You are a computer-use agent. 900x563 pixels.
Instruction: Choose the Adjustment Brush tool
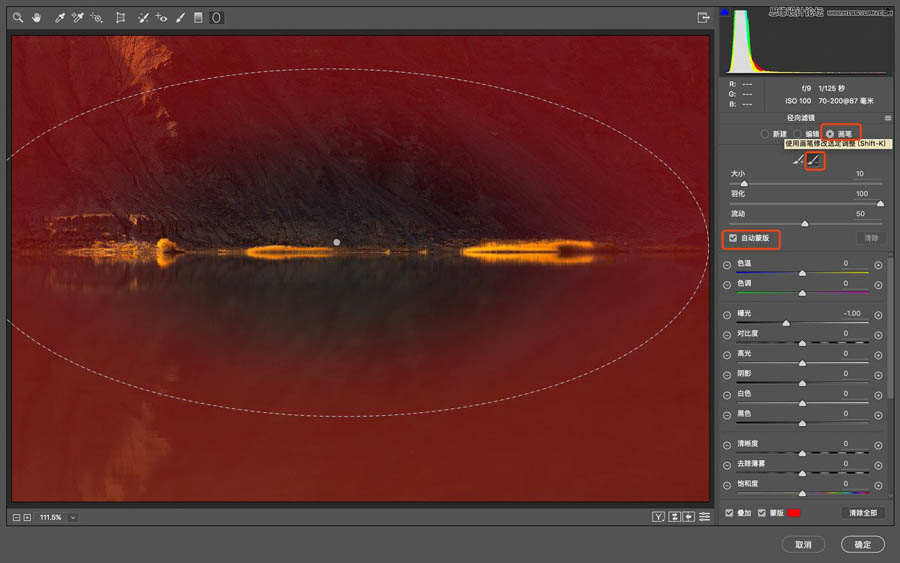click(x=180, y=18)
